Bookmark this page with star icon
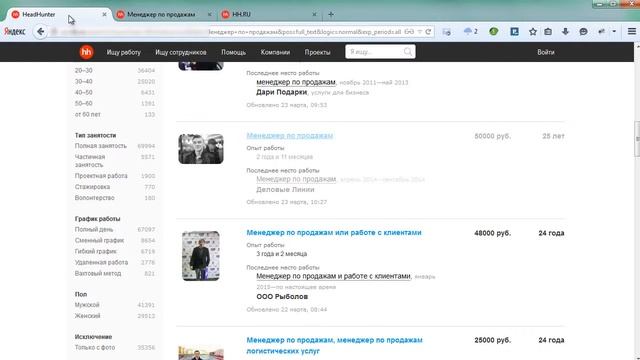This screenshot has height=360, width=640. coord(533,31)
